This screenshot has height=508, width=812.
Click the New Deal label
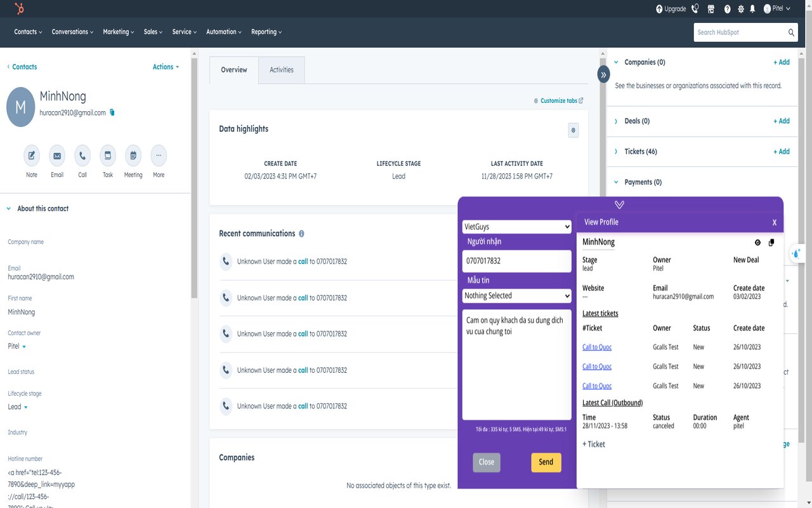pyautogui.click(x=746, y=260)
